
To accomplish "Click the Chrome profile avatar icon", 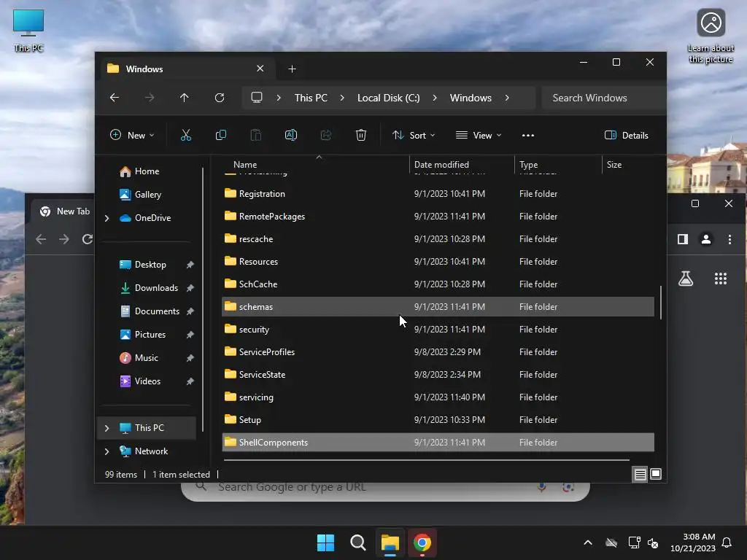I will 706,239.
